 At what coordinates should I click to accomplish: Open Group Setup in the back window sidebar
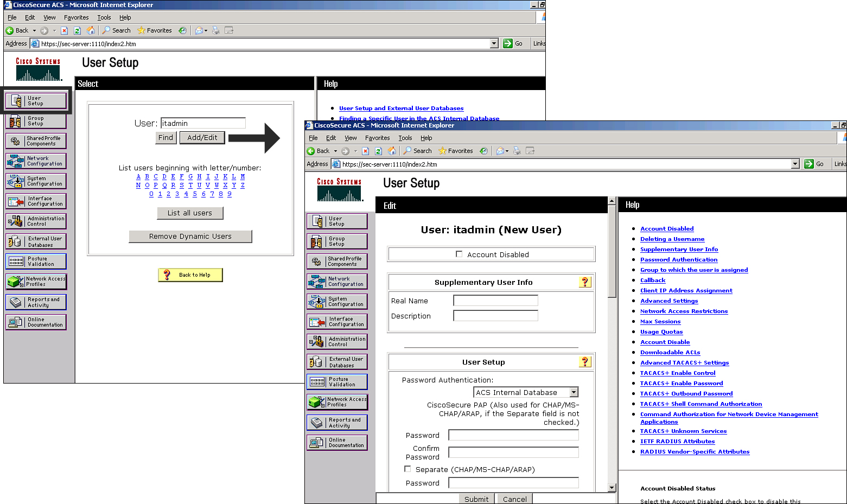[x=36, y=121]
